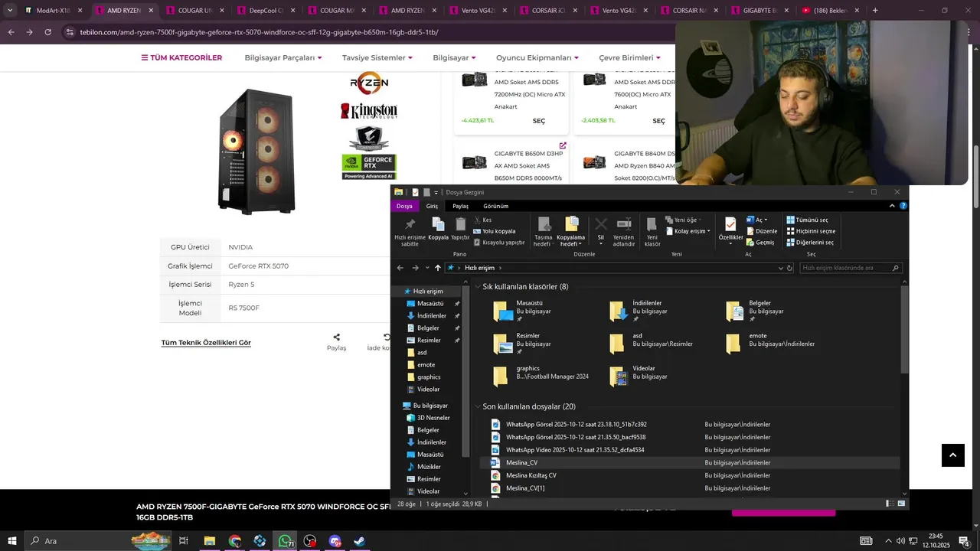Switch to large icons view in status bar
The image size is (980, 551).
(902, 504)
